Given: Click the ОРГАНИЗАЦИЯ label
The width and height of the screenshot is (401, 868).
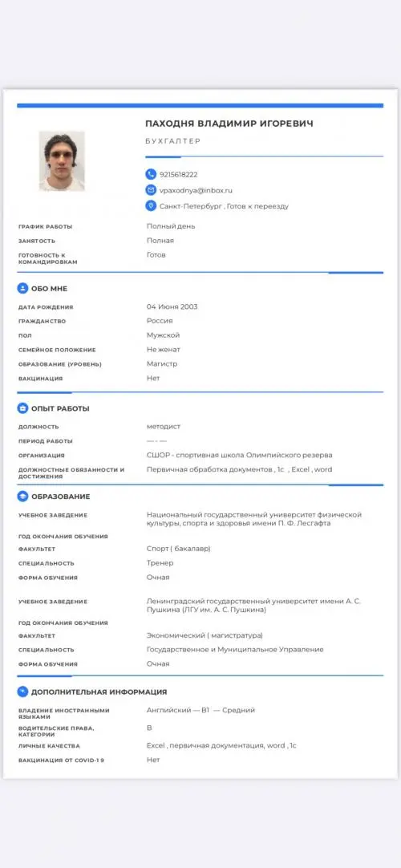Looking at the screenshot, I should pyautogui.click(x=42, y=456).
